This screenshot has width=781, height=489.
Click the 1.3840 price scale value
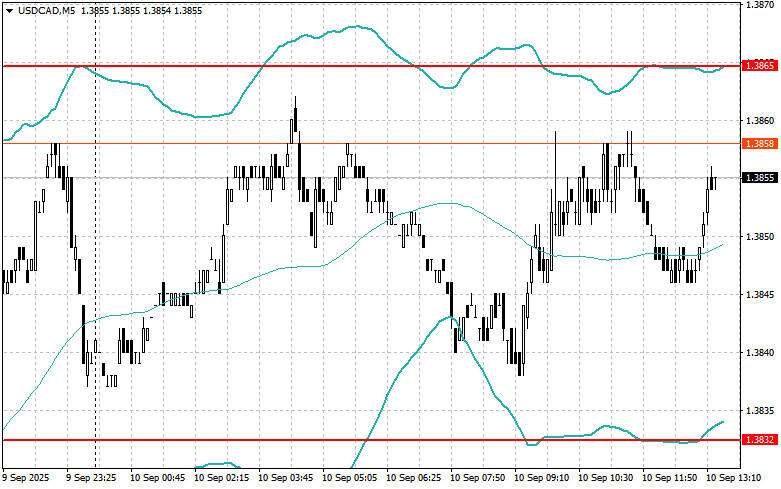(x=760, y=353)
